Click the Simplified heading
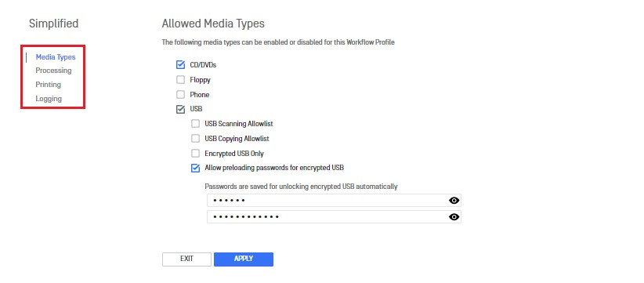The image size is (644, 283). [x=53, y=24]
